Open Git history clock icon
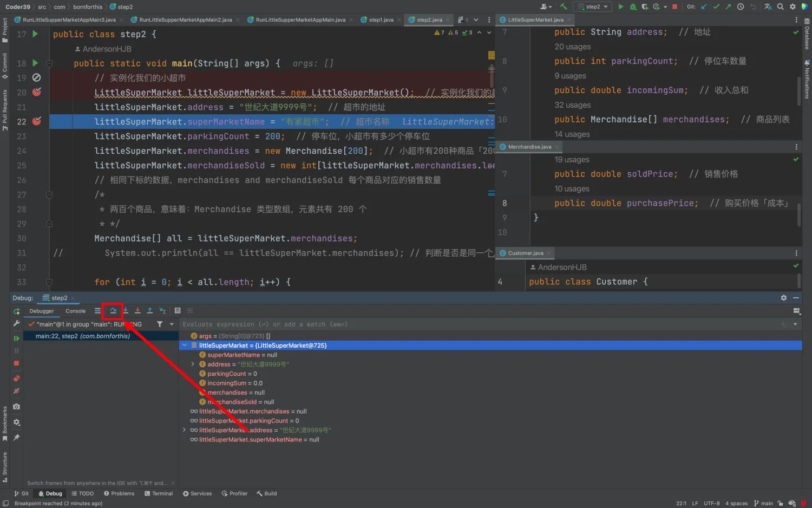Screen dimensions: 812x508 coord(740,6)
